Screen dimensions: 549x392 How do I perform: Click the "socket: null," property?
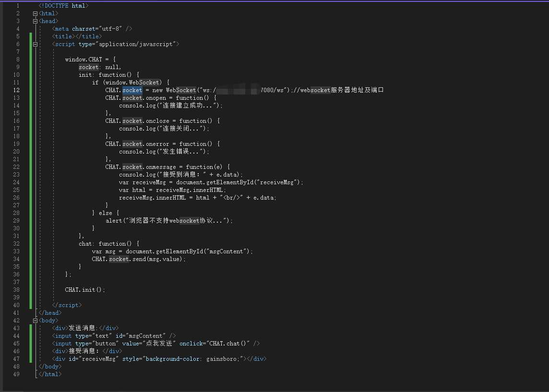(x=100, y=67)
